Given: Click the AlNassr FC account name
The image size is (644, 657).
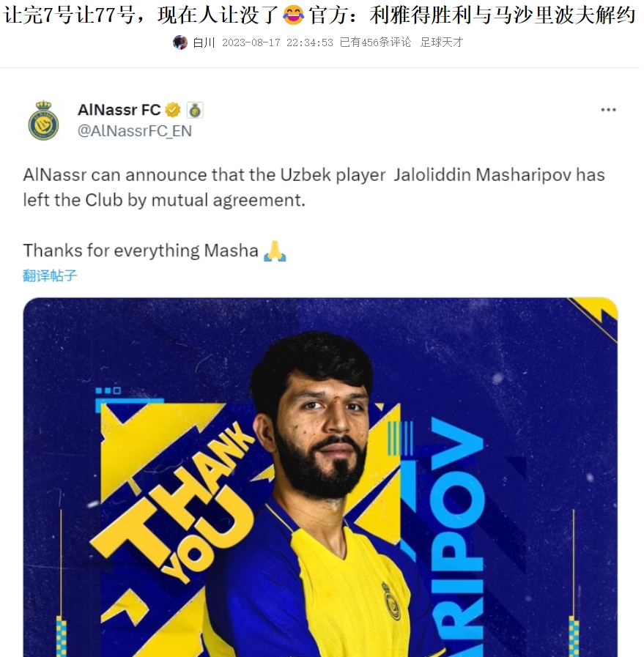Looking at the screenshot, I should pos(119,110).
